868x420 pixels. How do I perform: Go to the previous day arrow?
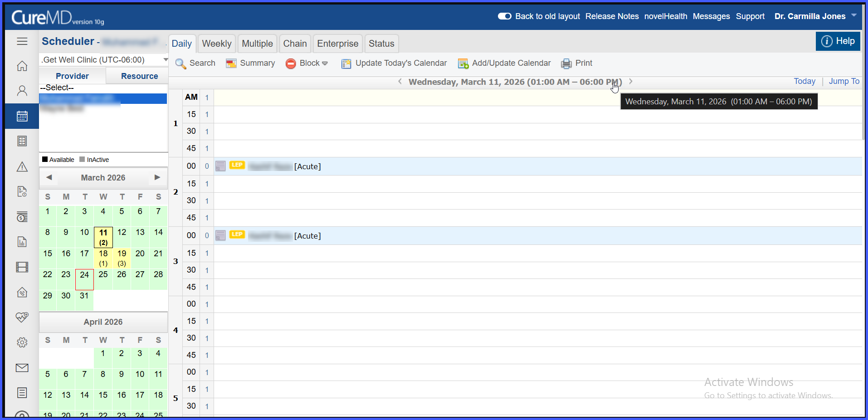coord(400,82)
